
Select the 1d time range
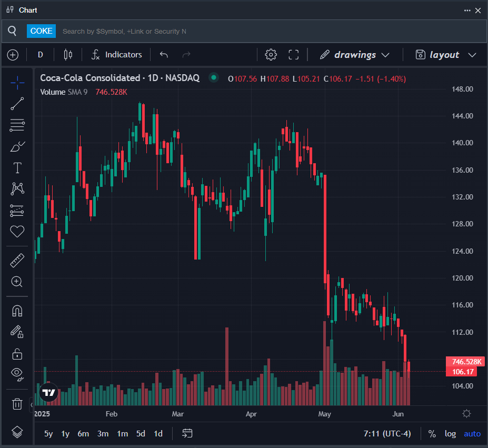point(158,434)
